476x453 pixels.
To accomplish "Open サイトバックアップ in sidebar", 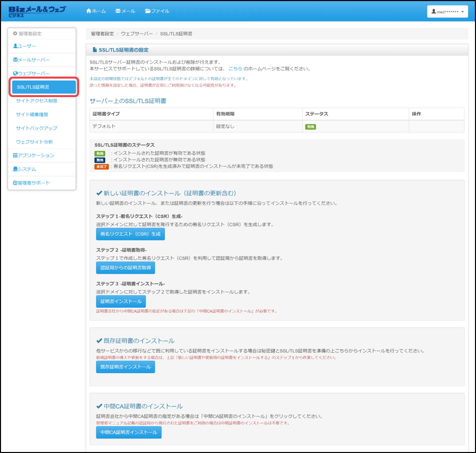I will [37, 128].
